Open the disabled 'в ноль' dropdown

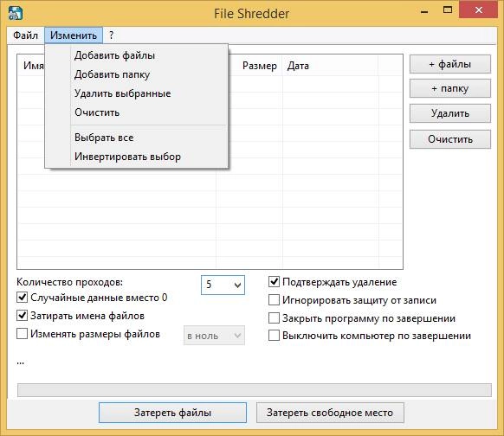click(214, 336)
